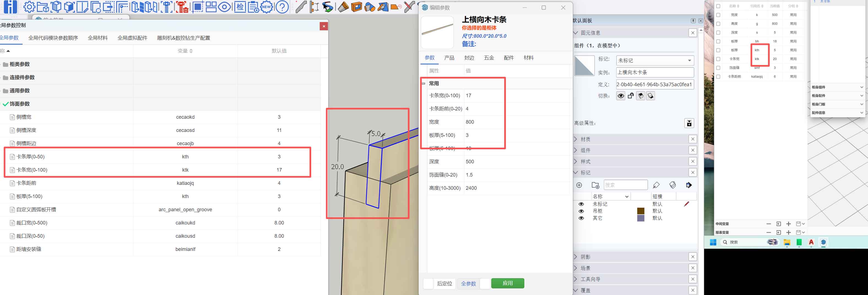The width and height of the screenshot is (868, 295).
Task: Click the brown color swatch for 吊柜
Action: point(641,211)
